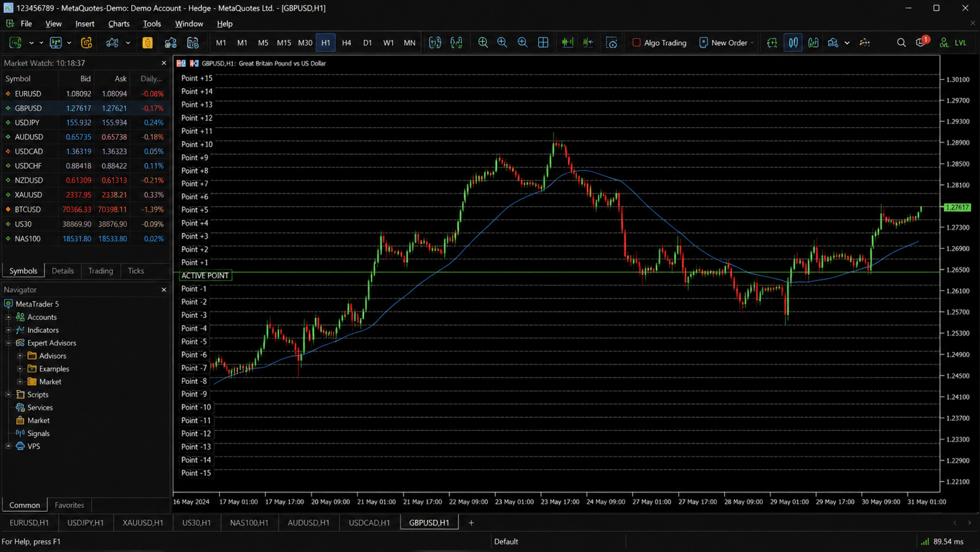This screenshot has height=552, width=980.
Task: Collapse the Expert Advisors tree node
Action: [9, 343]
